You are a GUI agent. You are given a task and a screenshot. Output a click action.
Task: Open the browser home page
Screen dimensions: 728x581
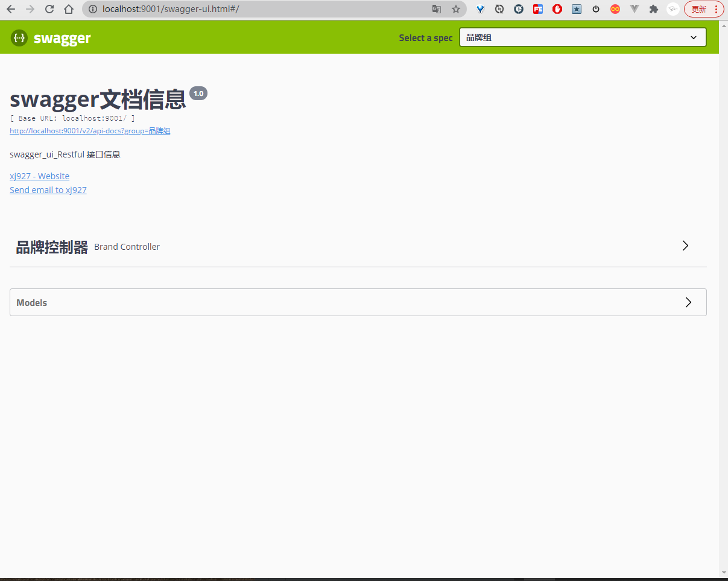(69, 9)
